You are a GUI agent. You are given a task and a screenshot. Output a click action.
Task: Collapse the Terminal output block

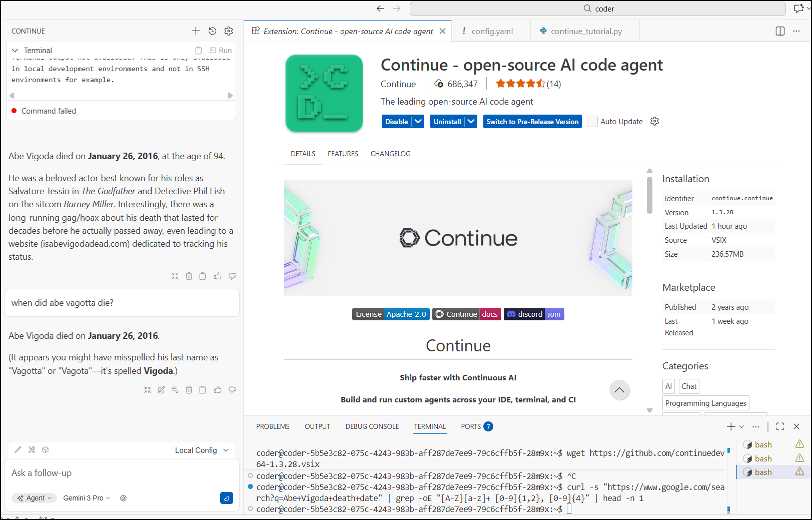click(x=15, y=51)
